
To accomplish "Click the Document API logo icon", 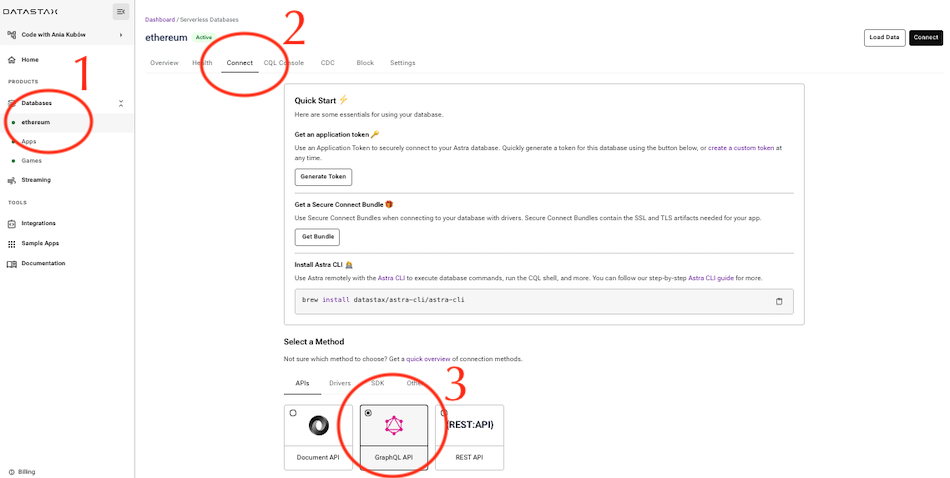I will [319, 425].
